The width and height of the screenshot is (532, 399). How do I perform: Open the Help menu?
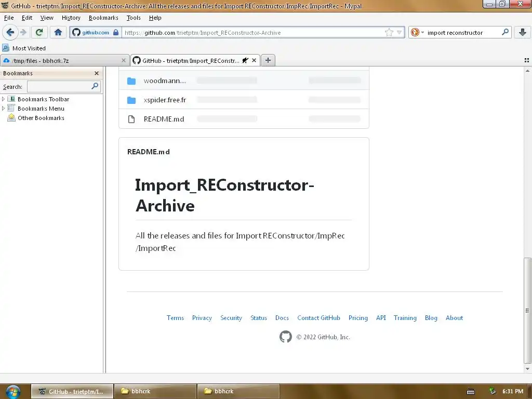[x=155, y=18]
